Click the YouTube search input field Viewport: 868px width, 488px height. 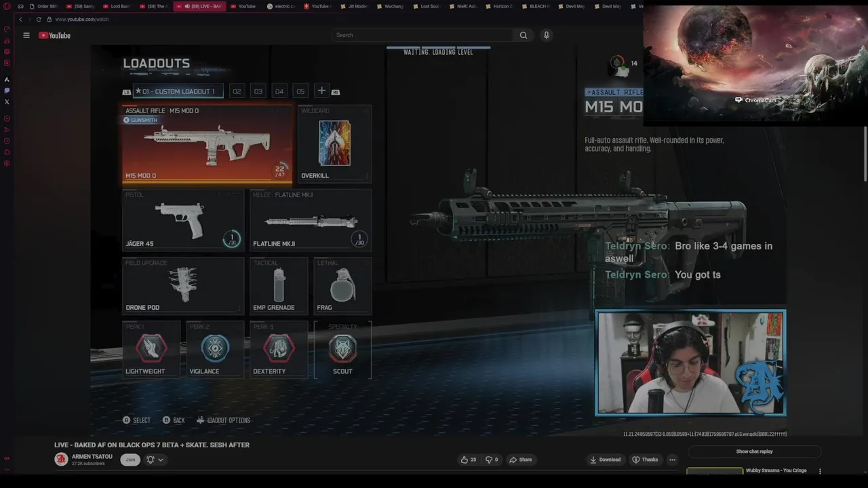coord(423,35)
